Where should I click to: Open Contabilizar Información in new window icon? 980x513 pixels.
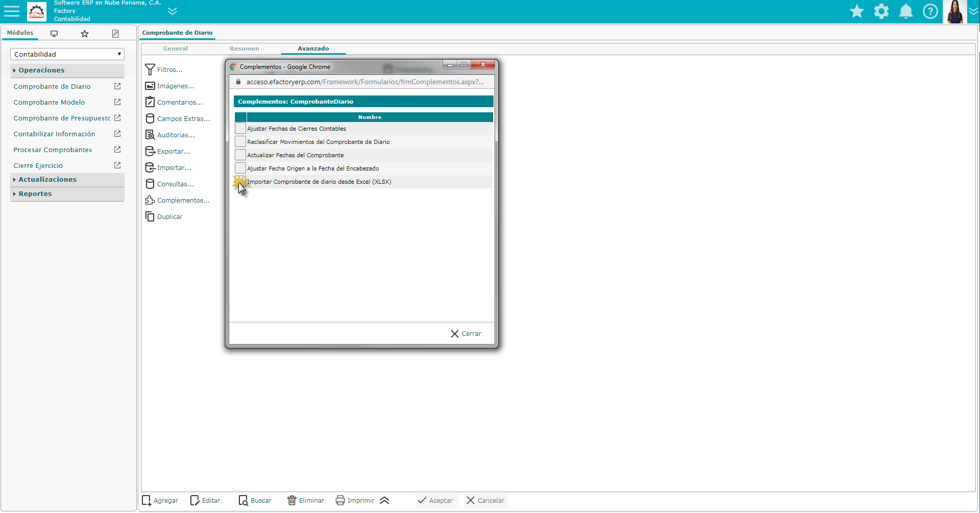click(117, 134)
